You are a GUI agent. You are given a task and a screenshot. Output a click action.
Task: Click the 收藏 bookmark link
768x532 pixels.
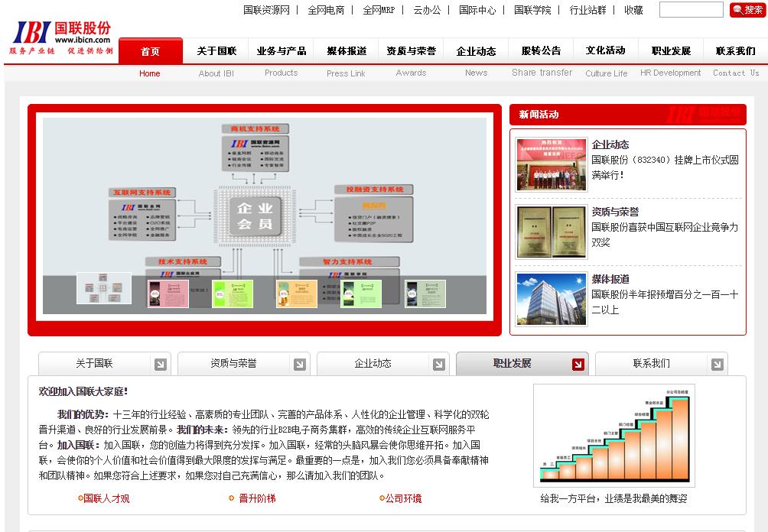[633, 10]
